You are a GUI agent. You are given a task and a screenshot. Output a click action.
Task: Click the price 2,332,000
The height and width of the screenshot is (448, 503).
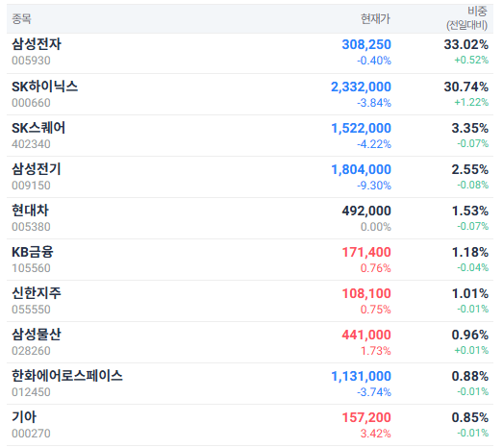pos(361,87)
